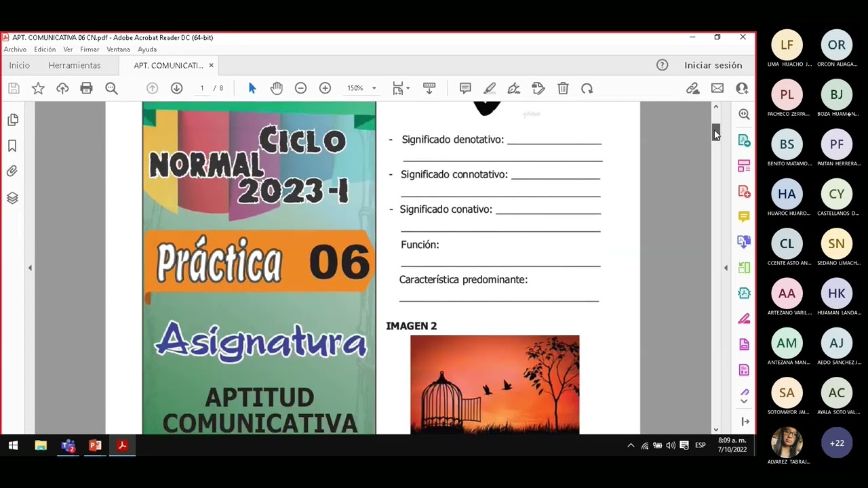The width and height of the screenshot is (868, 488).
Task: Go to previous page arrow
Action: (x=153, y=88)
